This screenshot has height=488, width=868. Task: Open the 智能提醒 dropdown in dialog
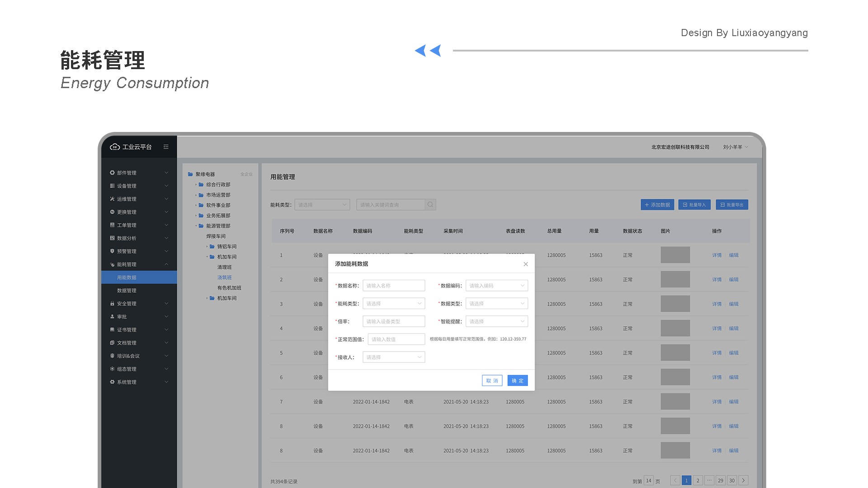(497, 321)
